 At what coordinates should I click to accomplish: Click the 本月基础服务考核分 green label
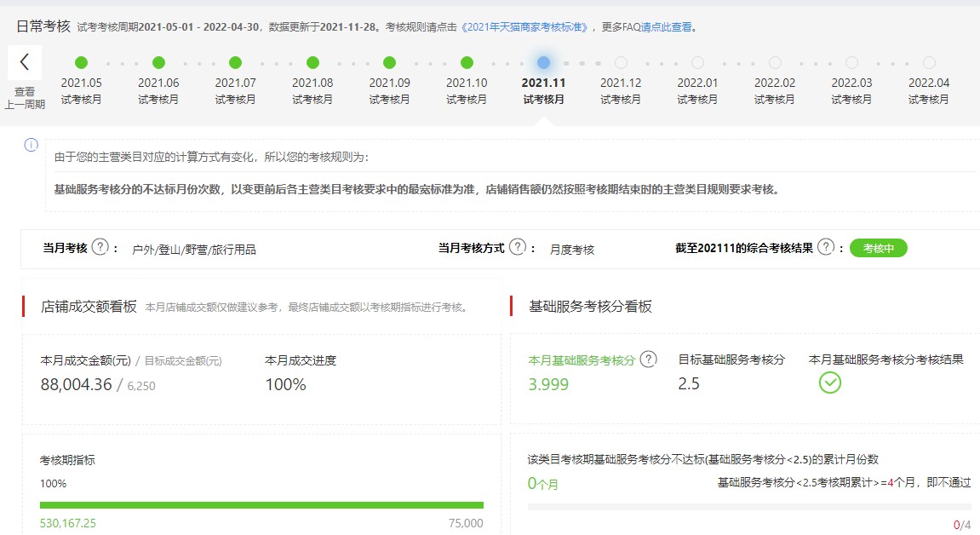click(582, 360)
